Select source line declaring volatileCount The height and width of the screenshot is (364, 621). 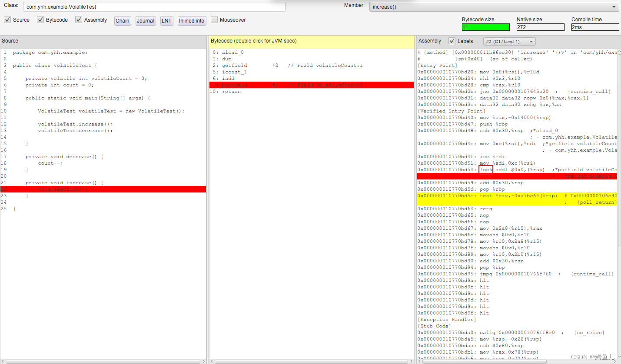tap(86, 78)
